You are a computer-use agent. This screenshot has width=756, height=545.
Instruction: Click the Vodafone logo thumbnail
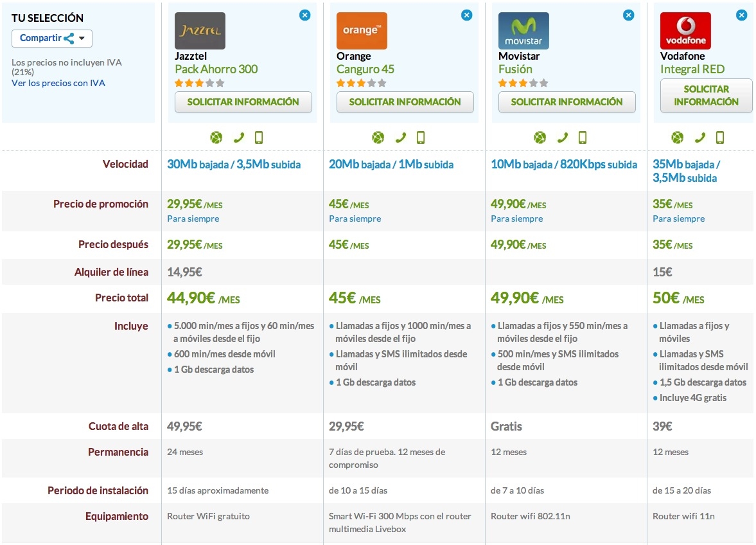pos(685,31)
